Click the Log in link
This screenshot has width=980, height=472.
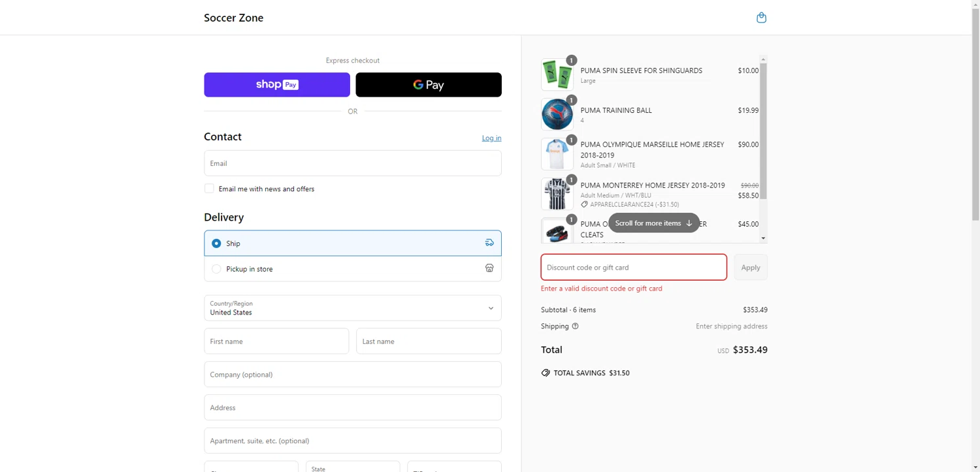[x=491, y=138]
